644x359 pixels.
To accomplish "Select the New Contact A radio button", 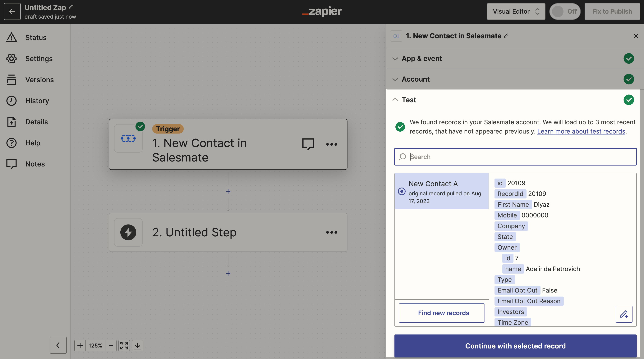I will coord(402,191).
